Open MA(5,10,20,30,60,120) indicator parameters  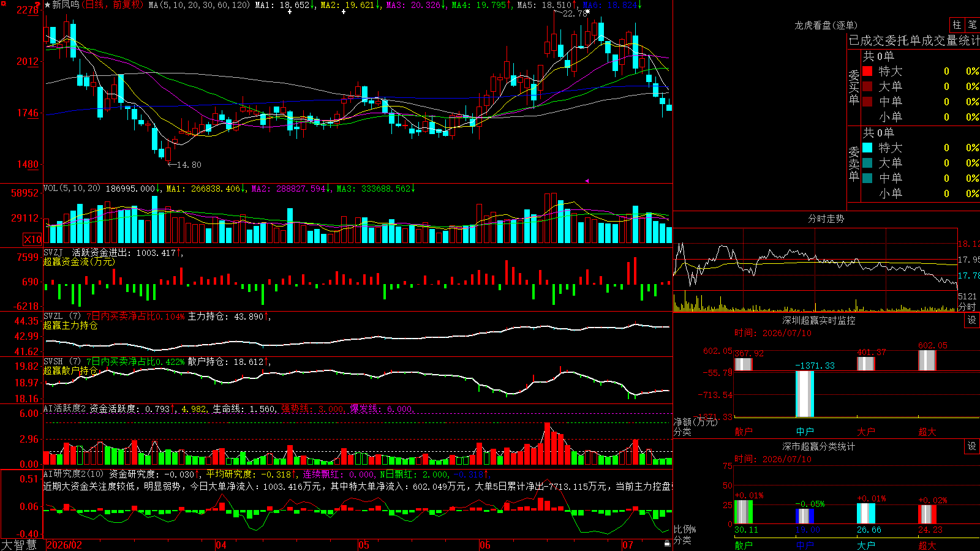pyautogui.click(x=199, y=5)
